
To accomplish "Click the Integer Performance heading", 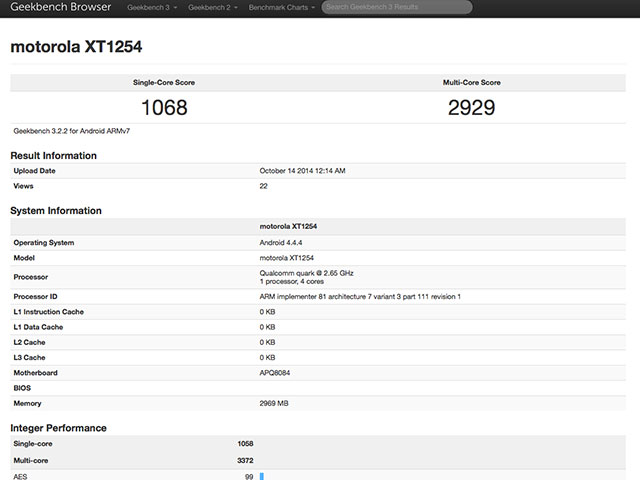I will tap(58, 428).
